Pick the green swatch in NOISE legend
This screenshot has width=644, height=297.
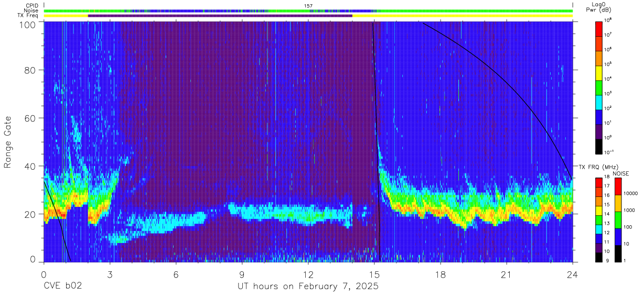click(618, 219)
